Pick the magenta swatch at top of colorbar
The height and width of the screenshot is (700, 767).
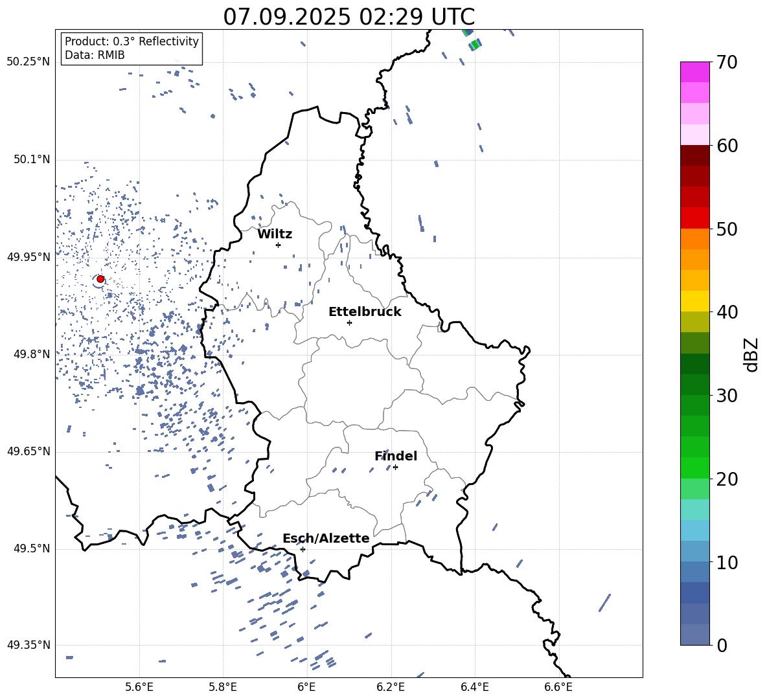click(x=694, y=72)
